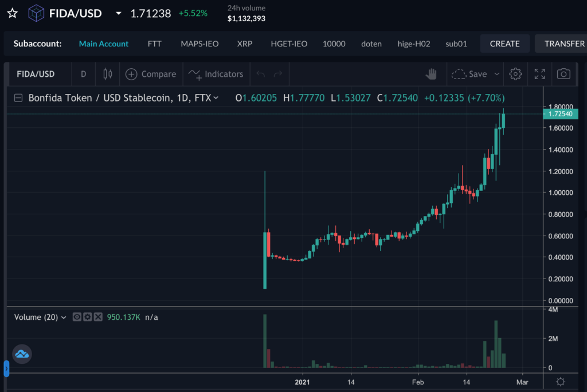Open the candlestick chart style selector
Image resolution: width=587 pixels, height=392 pixels.
click(108, 74)
